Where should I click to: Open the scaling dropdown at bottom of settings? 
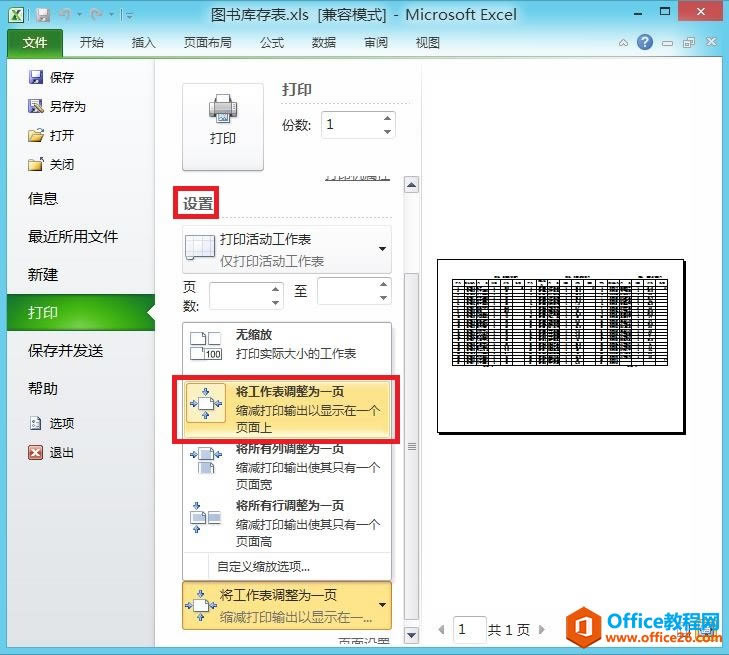287,606
